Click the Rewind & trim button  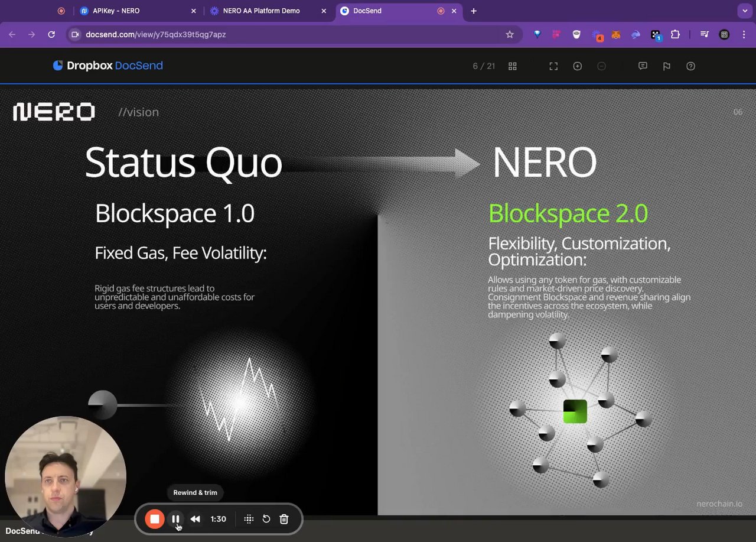coord(195,519)
